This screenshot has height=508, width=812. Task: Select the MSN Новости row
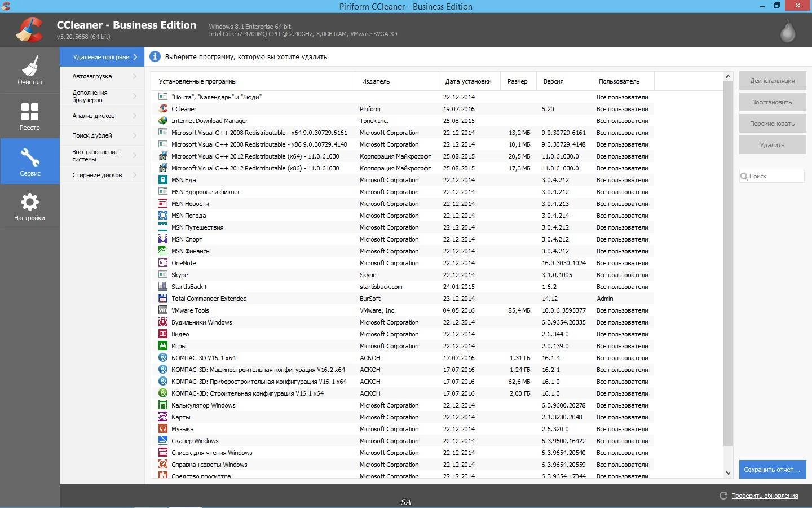403,204
